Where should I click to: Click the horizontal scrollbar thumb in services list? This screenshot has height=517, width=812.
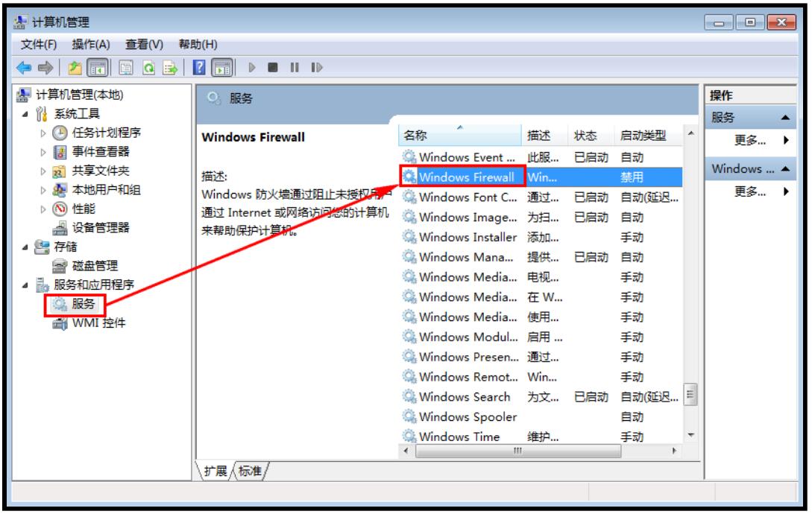coord(518,451)
